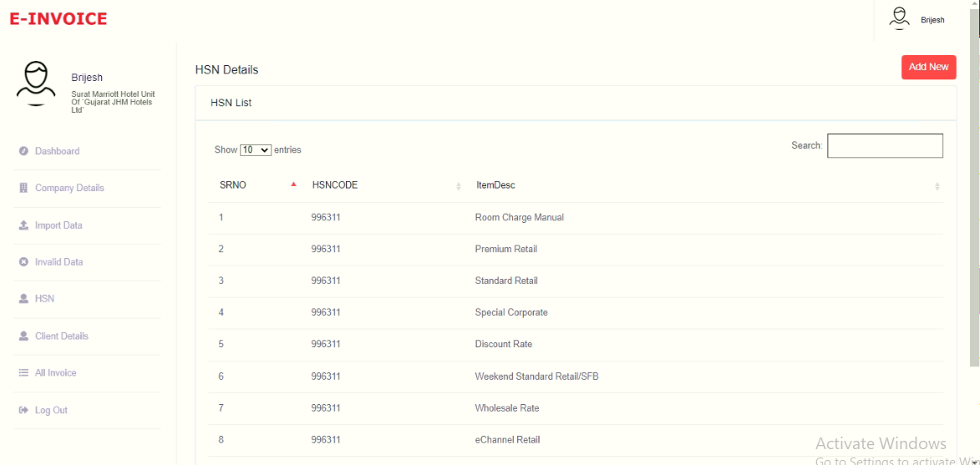Focus the Search input field

885,146
